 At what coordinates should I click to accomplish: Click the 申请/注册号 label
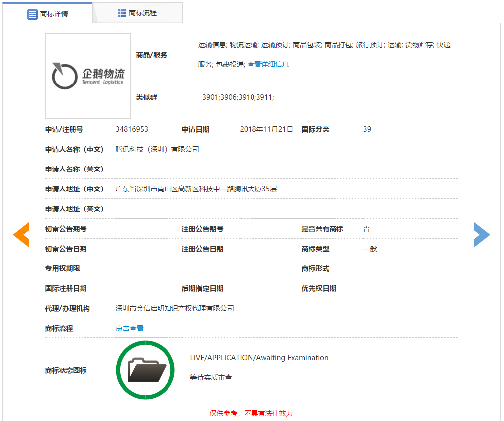[x=64, y=130]
